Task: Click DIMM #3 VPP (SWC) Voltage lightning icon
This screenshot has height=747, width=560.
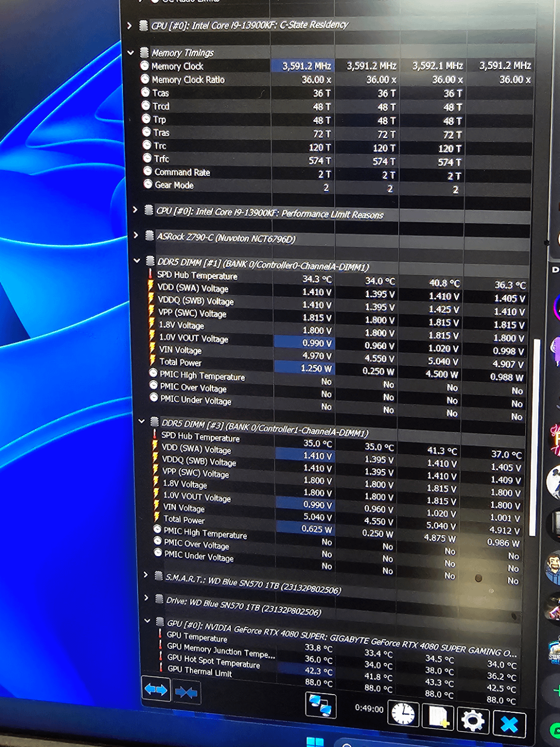Action: 155,470
